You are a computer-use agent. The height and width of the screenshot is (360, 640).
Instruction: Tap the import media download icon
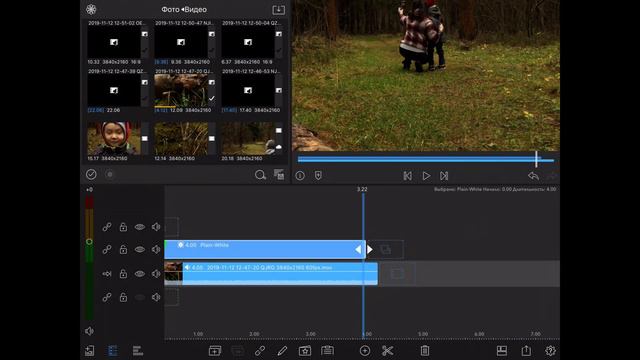(278, 9)
